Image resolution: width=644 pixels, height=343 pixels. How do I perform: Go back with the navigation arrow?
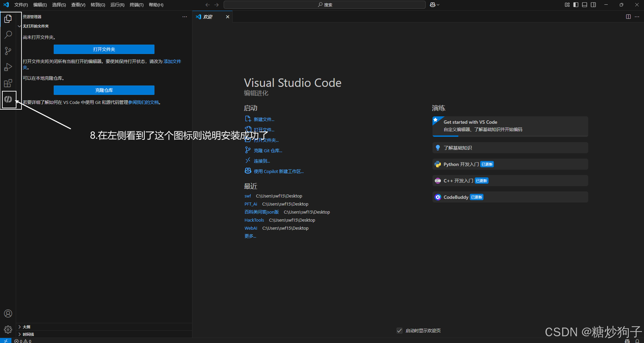[208, 5]
